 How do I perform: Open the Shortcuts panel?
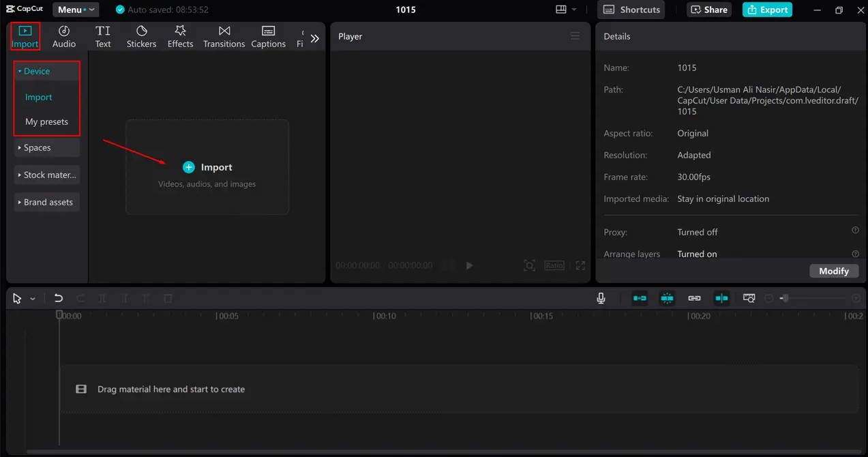(631, 10)
